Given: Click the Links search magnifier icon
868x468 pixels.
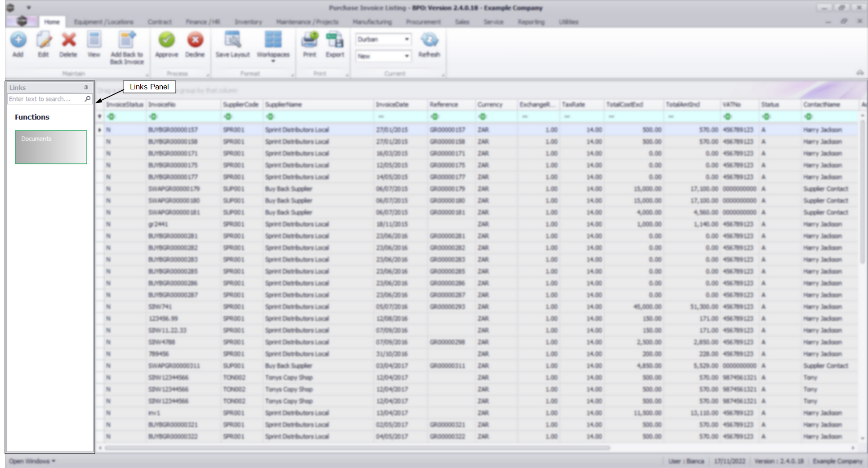Looking at the screenshot, I should 88,99.
